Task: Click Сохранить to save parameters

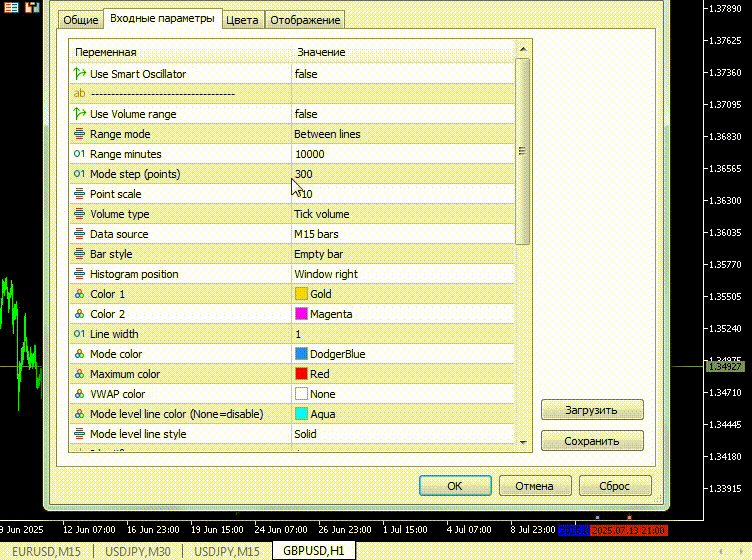Action: point(592,441)
